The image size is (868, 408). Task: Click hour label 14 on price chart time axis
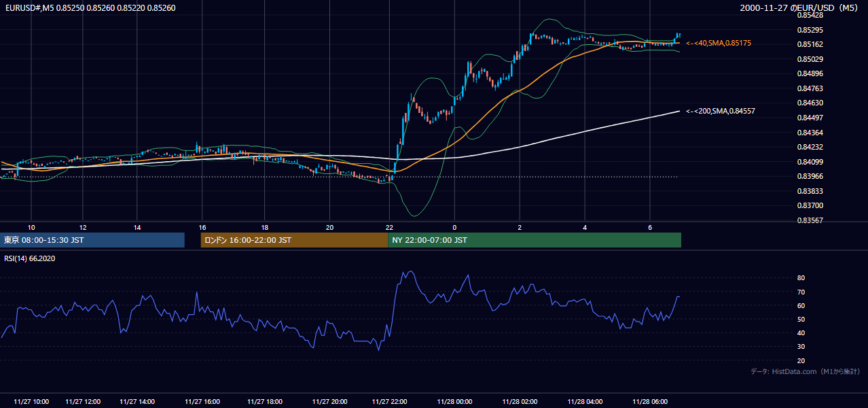137,227
